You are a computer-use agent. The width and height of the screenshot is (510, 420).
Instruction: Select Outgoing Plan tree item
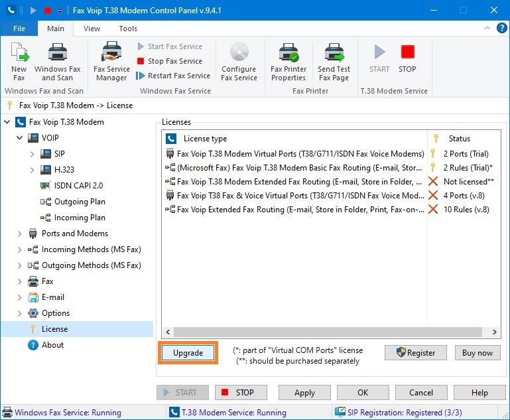[x=80, y=202]
